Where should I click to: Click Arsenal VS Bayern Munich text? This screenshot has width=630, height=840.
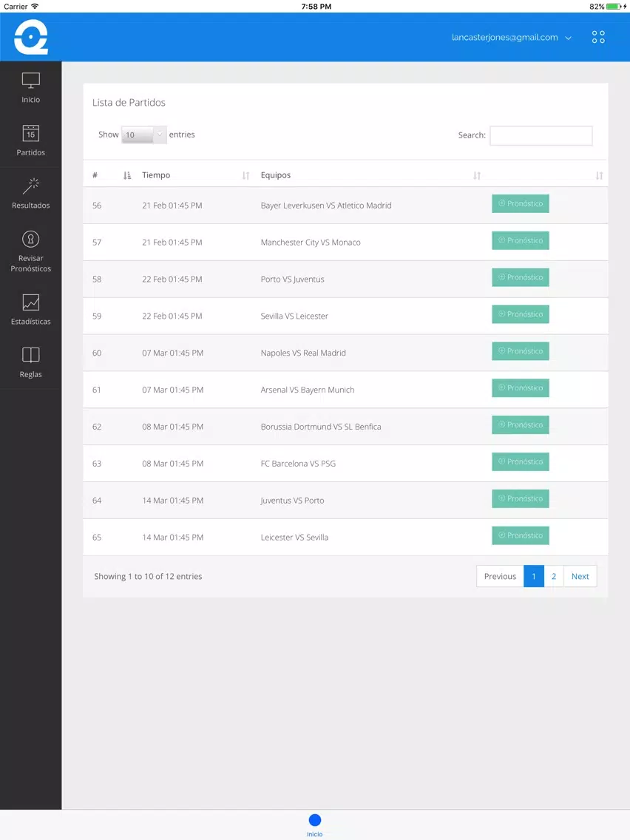308,390
